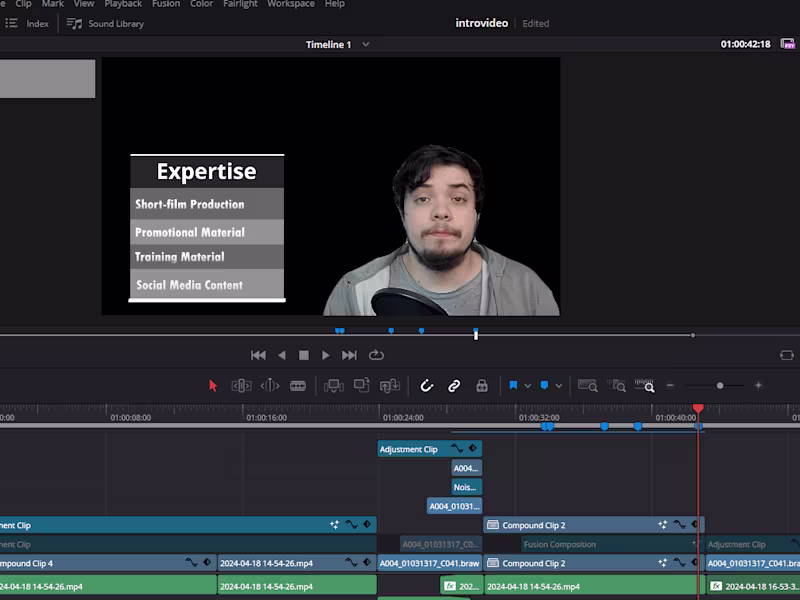Open the Index panel
800x600 pixels.
point(32,23)
